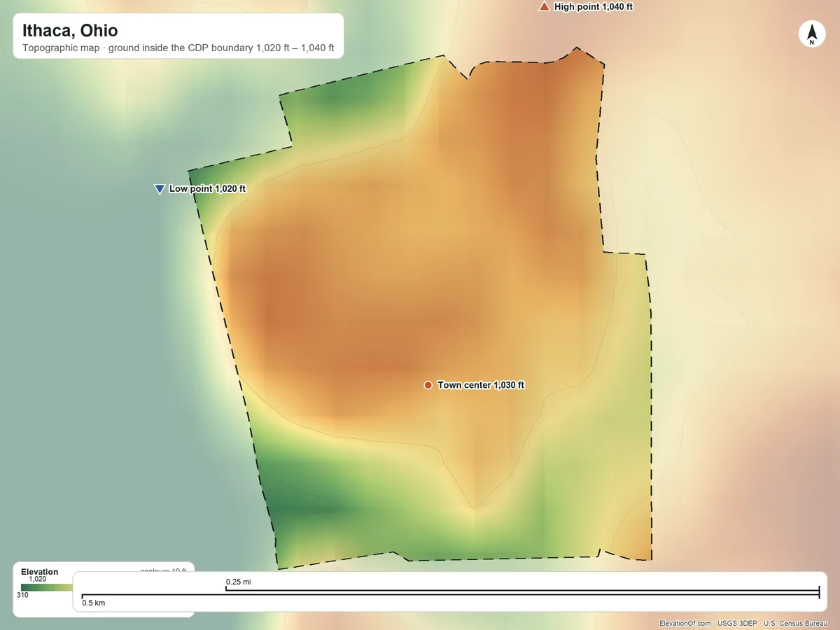840x630 pixels.
Task: Click the '0.25 mi' scale label
Action: click(238, 582)
